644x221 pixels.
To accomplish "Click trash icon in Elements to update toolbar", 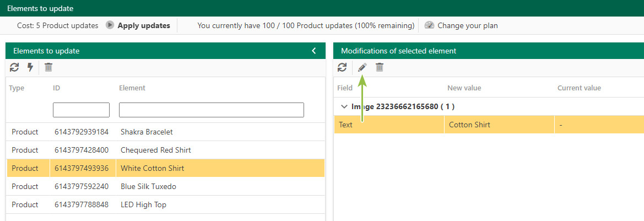I will (48, 67).
